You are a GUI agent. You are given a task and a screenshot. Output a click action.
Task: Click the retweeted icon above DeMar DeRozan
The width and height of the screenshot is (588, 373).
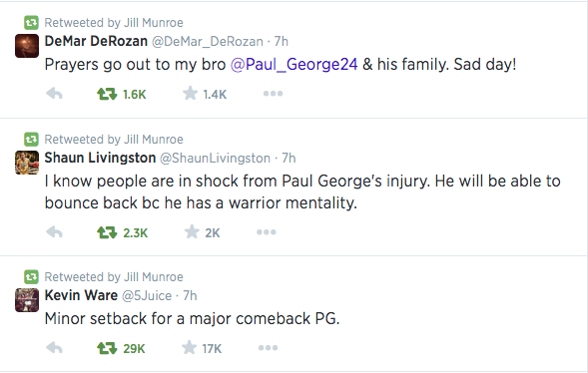tap(31, 23)
